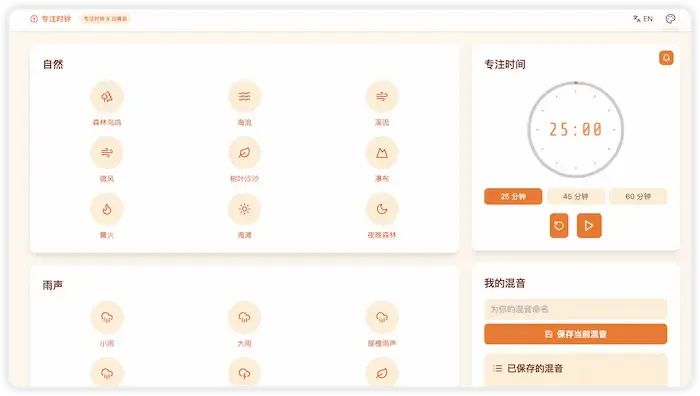Screen dimensions: 700x396
Task: Toggle the 树叶沙沙 leaf icon
Action: point(244,153)
